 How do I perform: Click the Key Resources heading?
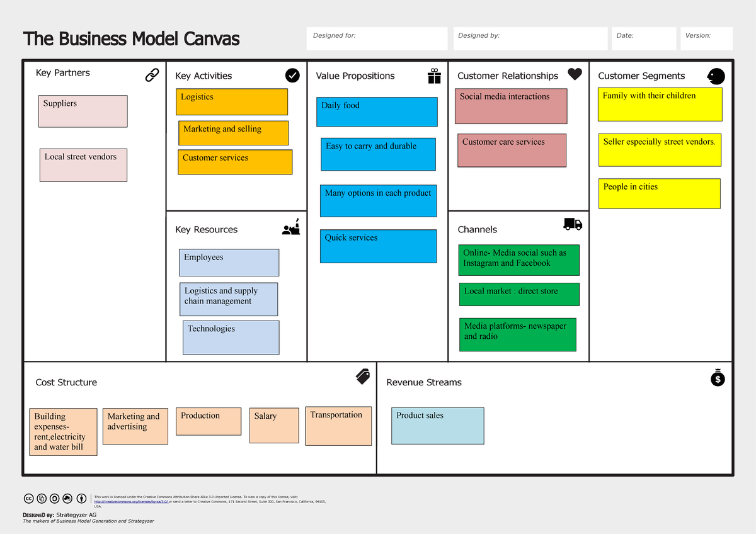[207, 230]
